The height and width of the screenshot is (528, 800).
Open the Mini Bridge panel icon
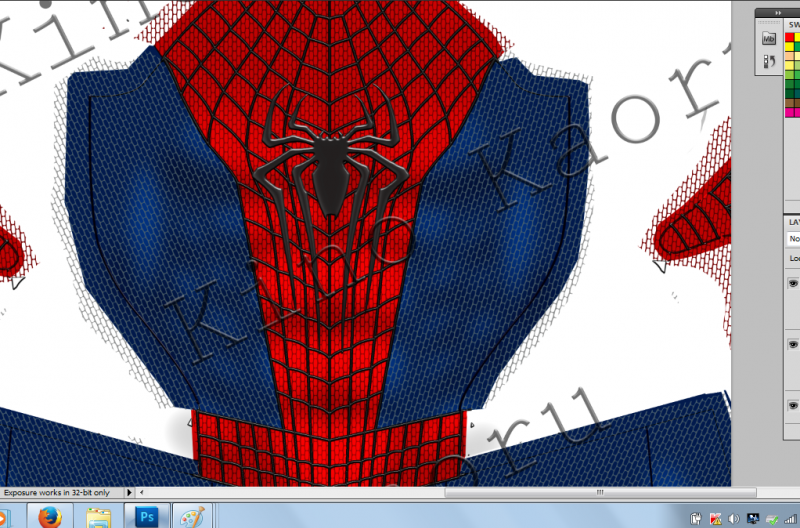coord(768,38)
